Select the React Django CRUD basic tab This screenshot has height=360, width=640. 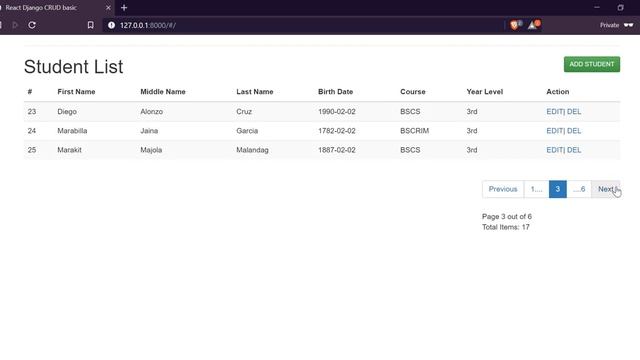coord(55,8)
